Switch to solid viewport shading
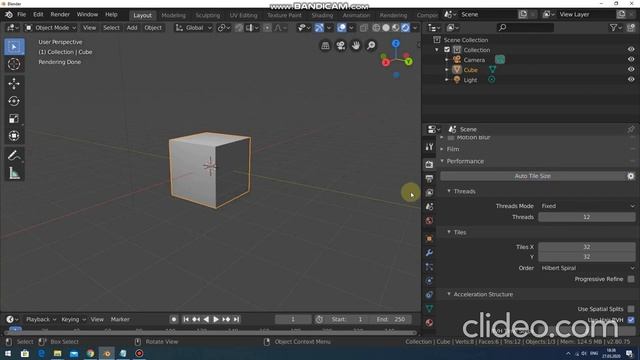The height and width of the screenshot is (360, 640). (386, 28)
